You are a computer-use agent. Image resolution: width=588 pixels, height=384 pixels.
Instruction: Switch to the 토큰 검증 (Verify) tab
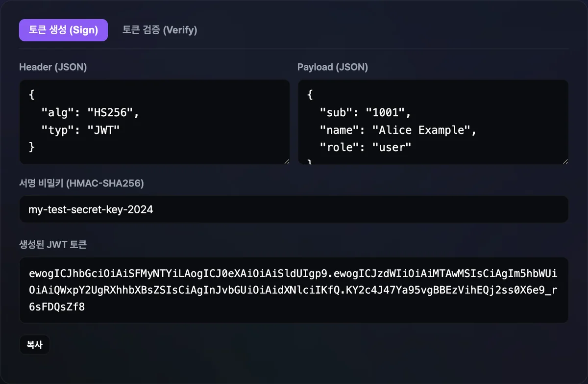click(160, 30)
